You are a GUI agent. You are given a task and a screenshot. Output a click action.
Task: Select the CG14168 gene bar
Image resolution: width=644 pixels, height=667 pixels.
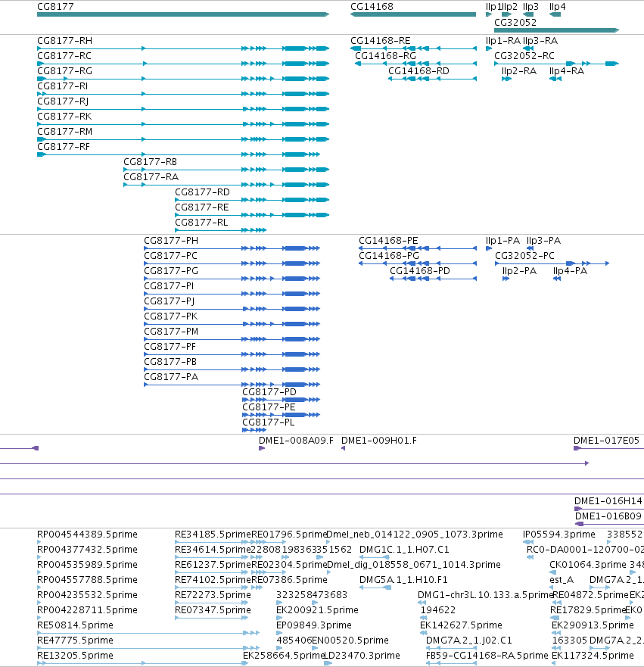point(413,14)
